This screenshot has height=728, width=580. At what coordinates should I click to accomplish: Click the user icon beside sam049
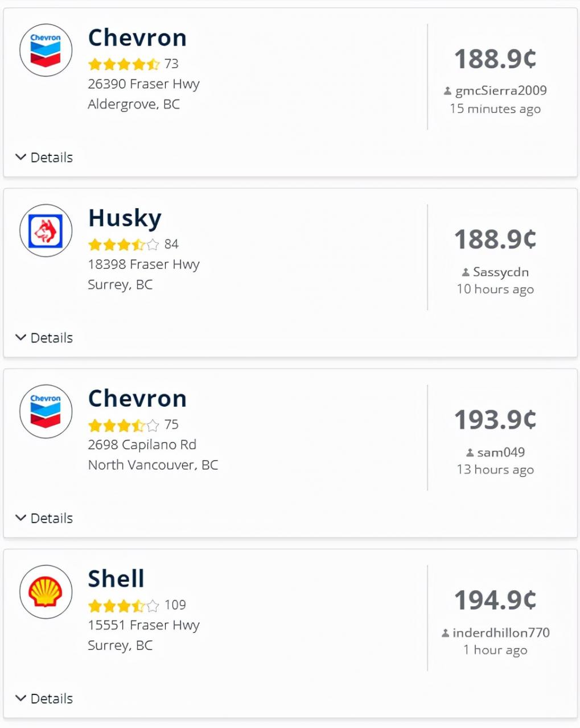470,453
